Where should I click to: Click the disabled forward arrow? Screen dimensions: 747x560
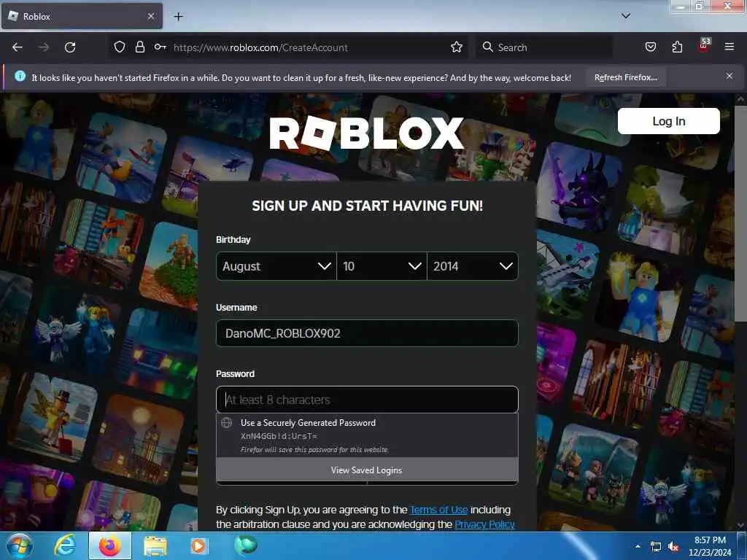click(44, 47)
